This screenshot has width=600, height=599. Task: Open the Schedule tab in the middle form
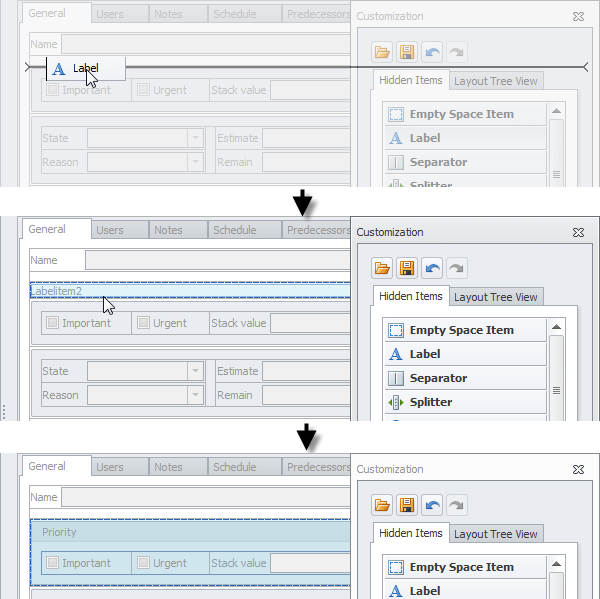[234, 230]
